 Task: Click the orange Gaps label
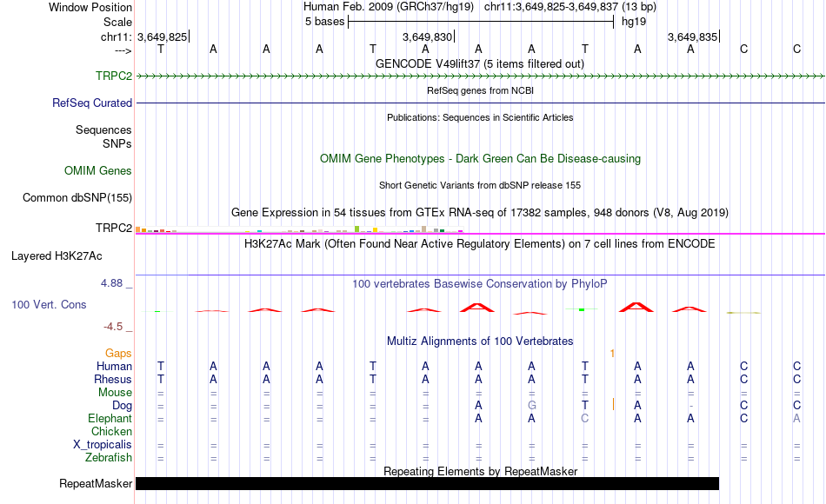(118, 354)
